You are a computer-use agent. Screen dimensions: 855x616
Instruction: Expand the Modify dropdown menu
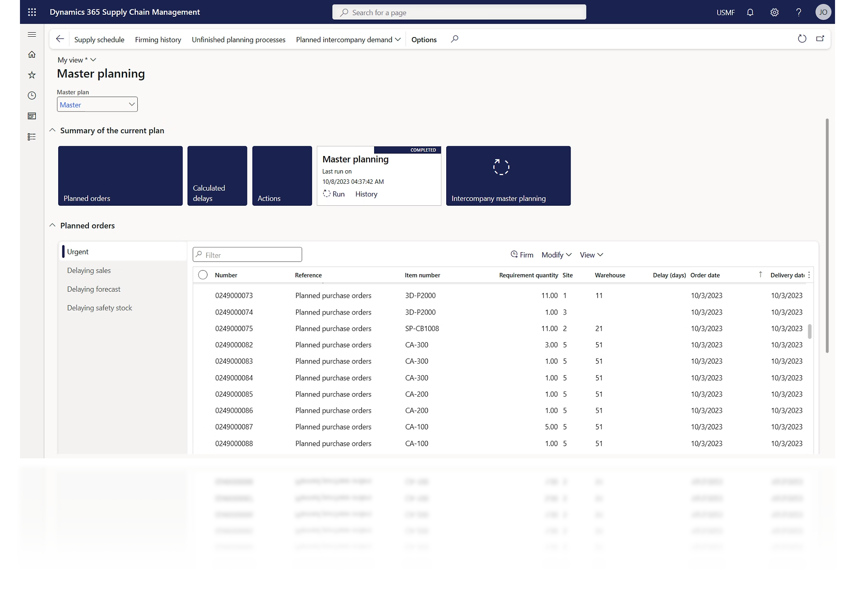pos(556,255)
